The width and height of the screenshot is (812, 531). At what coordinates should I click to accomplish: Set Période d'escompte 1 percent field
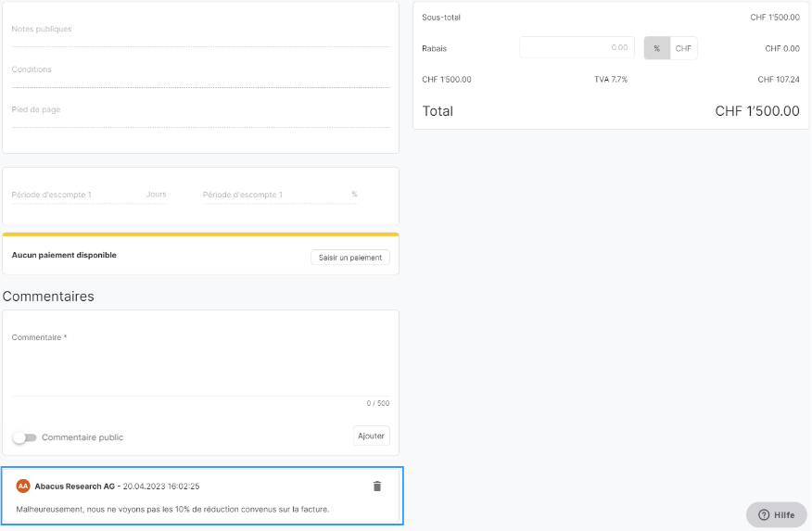tap(280, 195)
